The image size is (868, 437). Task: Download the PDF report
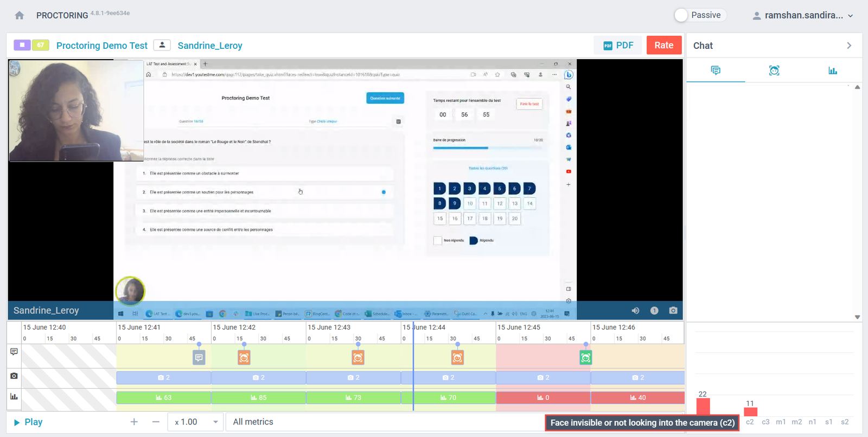618,46
